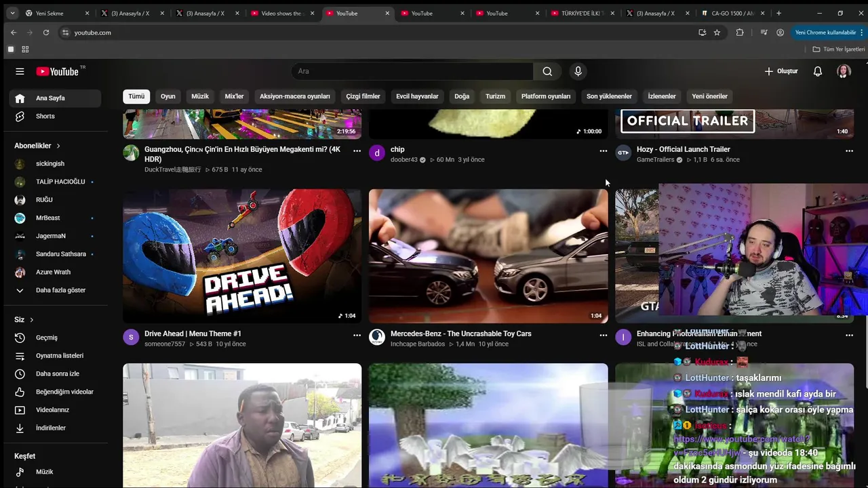
Task: Open Inchcape Barbados channel avatar
Action: point(377,337)
